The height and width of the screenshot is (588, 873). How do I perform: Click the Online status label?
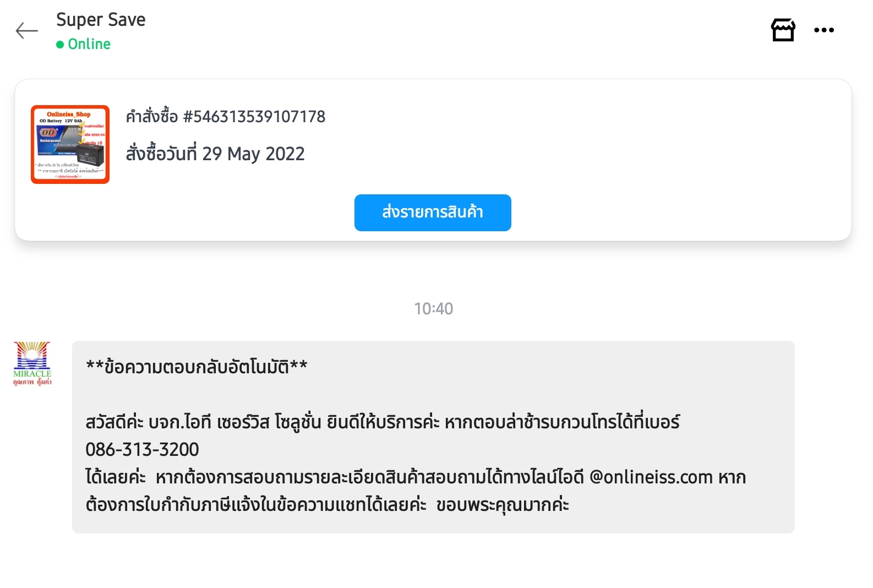click(89, 44)
